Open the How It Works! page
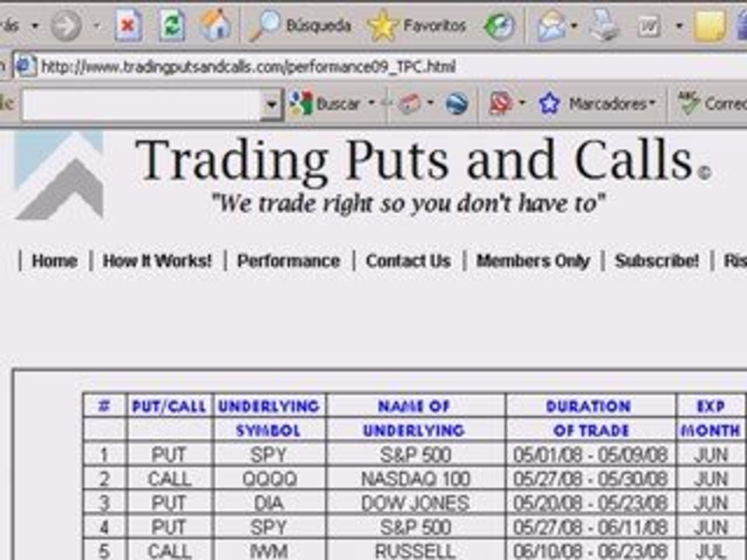Viewport: 747px width, 560px height. [x=157, y=261]
